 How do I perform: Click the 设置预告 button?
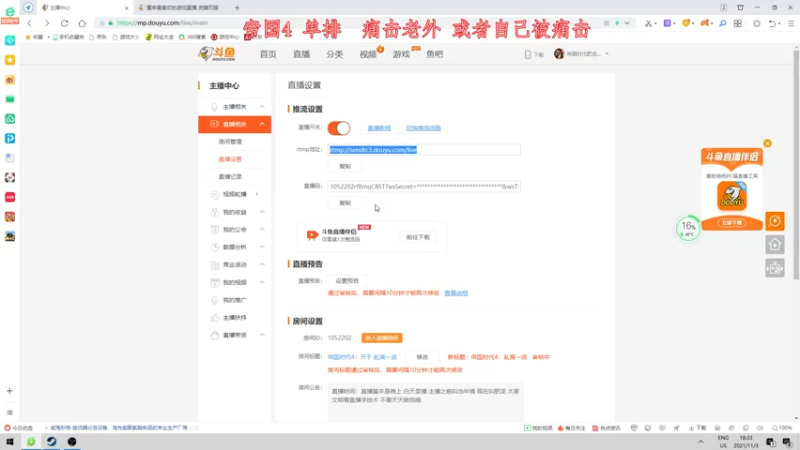tap(347, 281)
